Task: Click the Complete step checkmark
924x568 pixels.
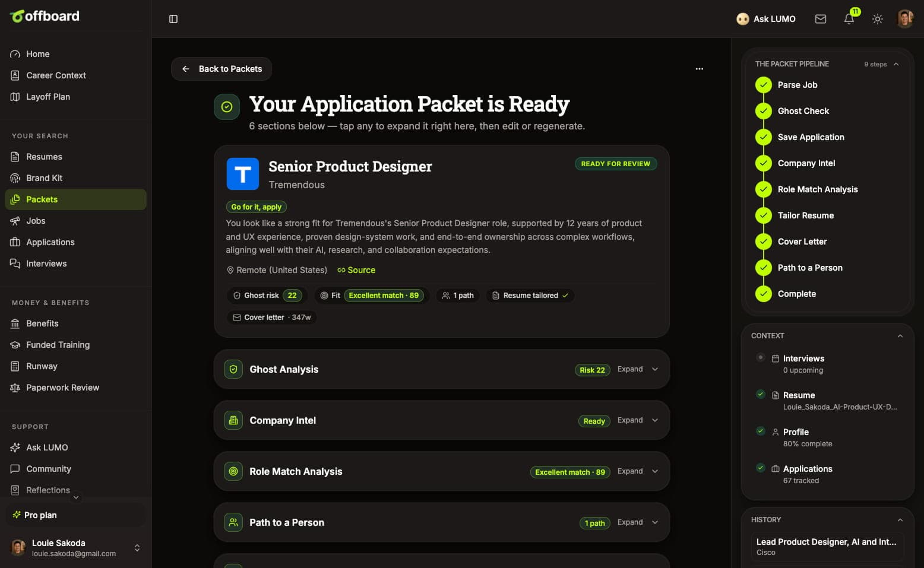Action: coord(763,294)
